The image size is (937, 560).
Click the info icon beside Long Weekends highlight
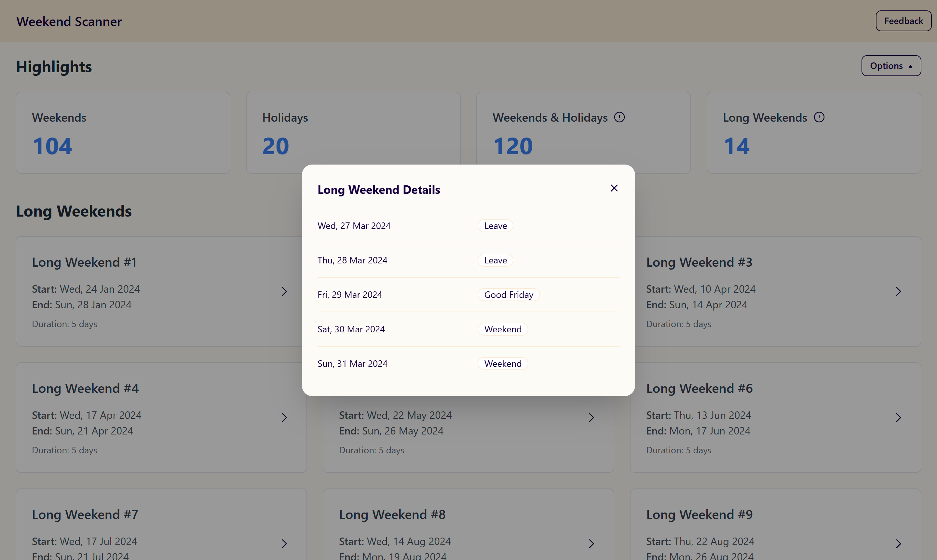coord(819,117)
